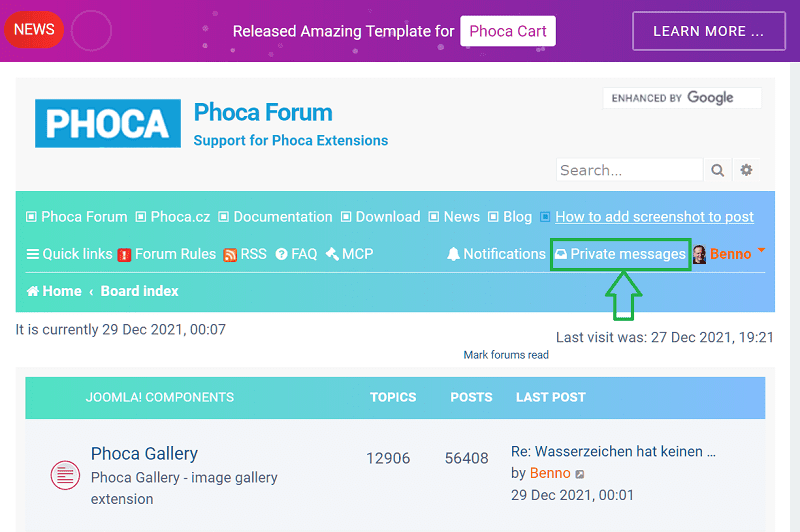Go to the Documentation menu item
Image resolution: width=800 pixels, height=532 pixels.
(x=282, y=217)
